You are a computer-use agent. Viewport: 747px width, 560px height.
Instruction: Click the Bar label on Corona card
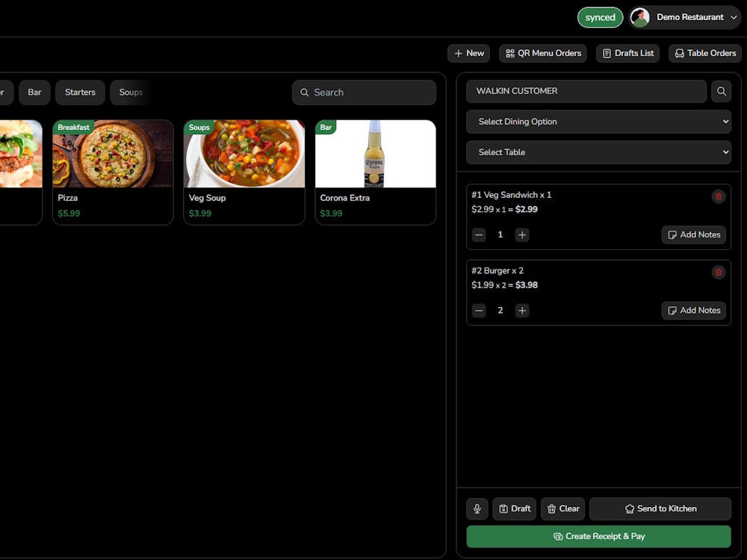[x=326, y=127]
